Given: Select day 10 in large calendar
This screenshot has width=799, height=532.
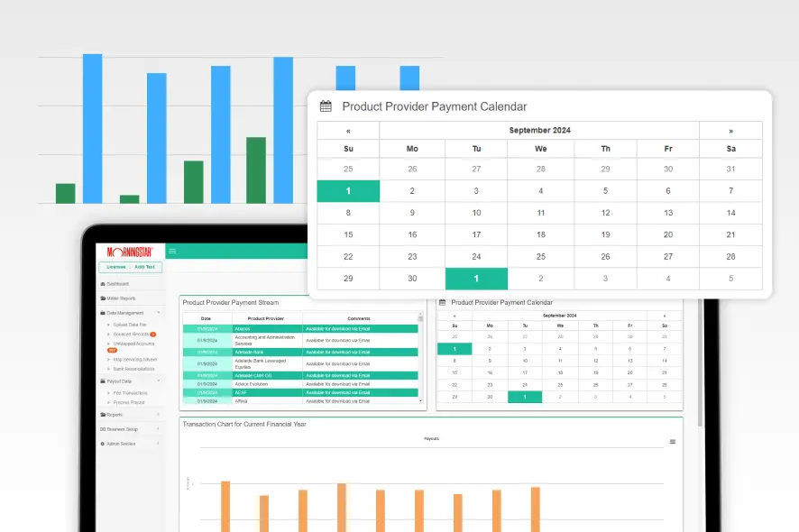Looking at the screenshot, I should click(x=476, y=213).
